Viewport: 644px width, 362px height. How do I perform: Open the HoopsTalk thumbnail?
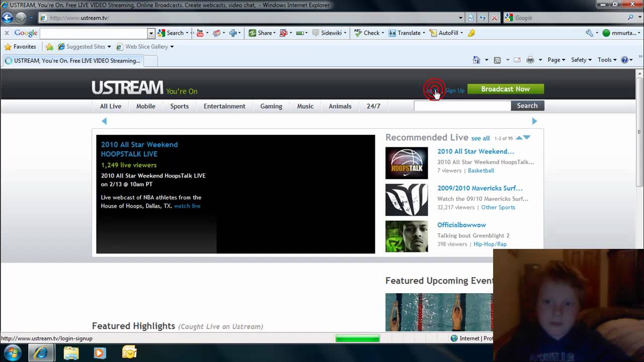pyautogui.click(x=407, y=163)
